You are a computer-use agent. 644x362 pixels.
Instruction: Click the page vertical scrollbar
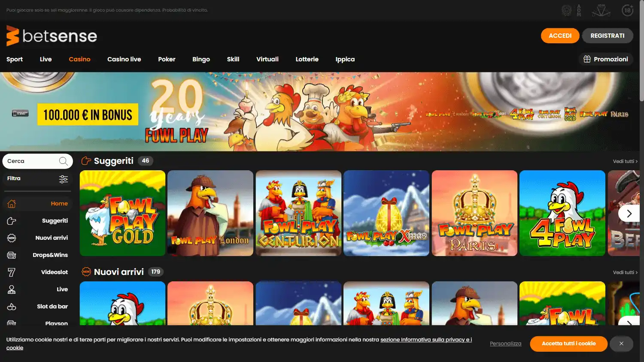[x=641, y=51]
